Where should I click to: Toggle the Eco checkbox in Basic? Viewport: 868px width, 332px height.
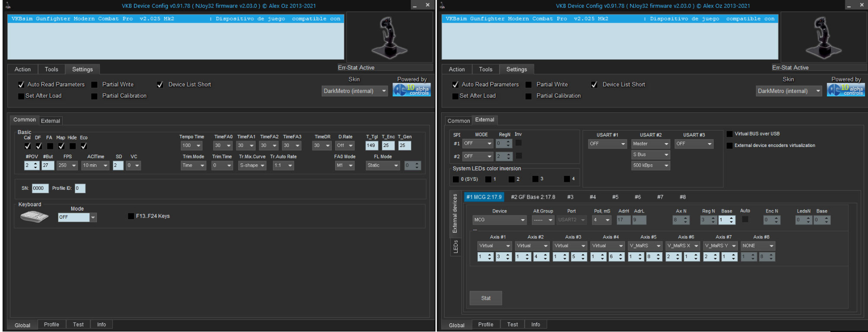(84, 146)
